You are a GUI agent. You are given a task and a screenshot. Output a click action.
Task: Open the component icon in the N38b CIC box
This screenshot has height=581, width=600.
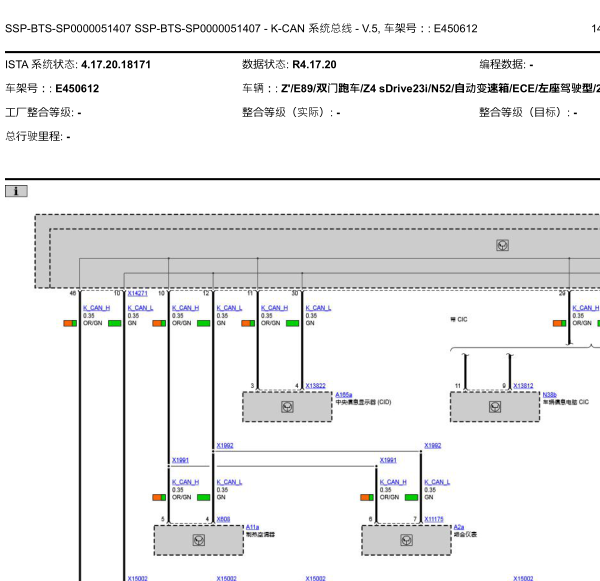pyautogui.click(x=495, y=407)
